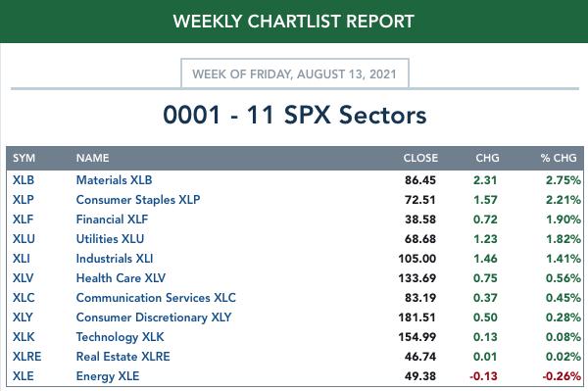Select the Week of Friday, August 13 tab
Viewport: 588px width, 391px height.
[295, 73]
